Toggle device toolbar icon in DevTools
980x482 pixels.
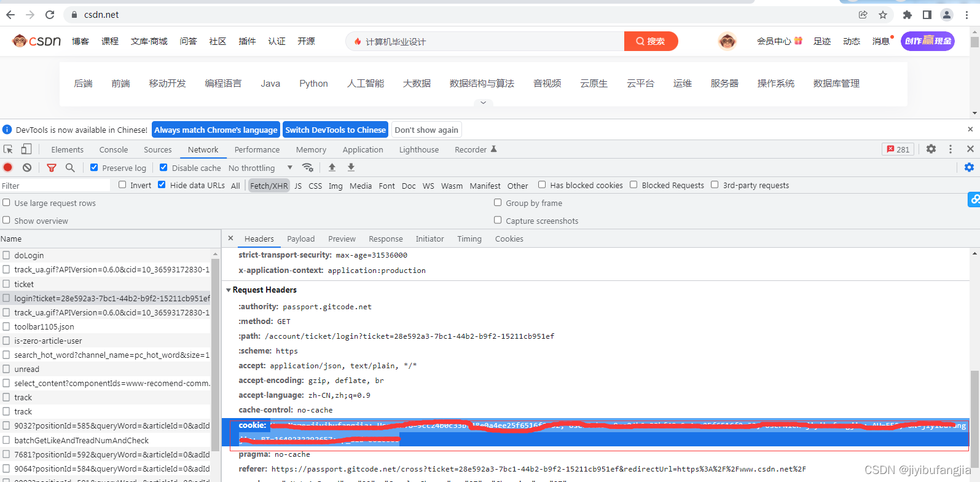click(26, 149)
